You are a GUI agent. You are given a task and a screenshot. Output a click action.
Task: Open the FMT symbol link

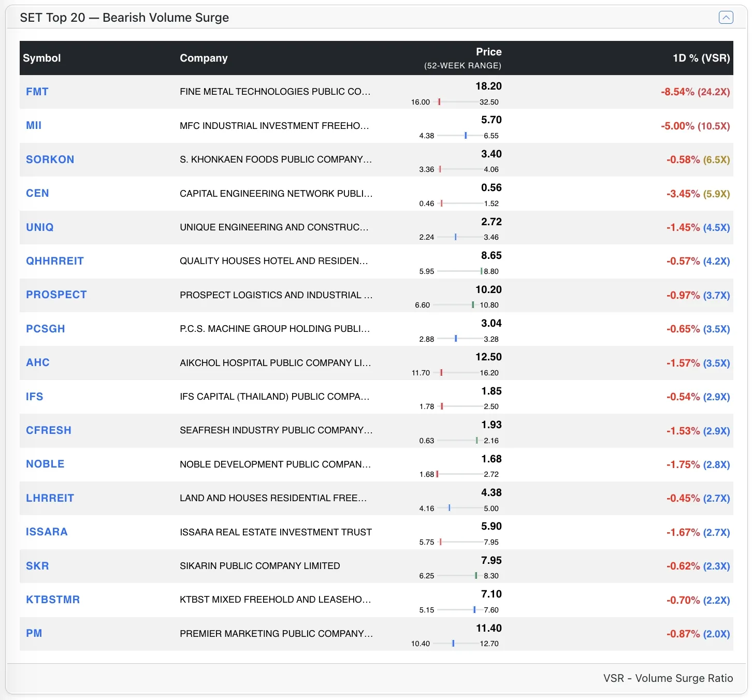pos(37,92)
